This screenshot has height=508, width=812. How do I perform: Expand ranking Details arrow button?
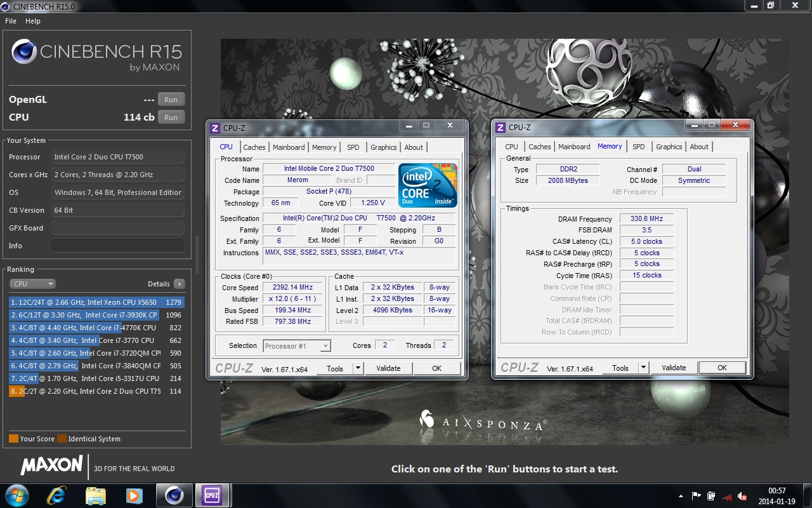click(x=180, y=284)
